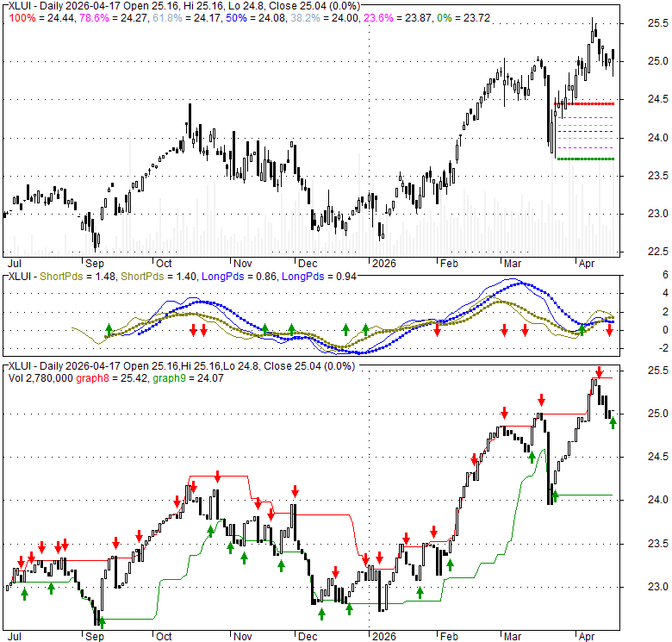
Task: Select the "ShortPds" = 1.40 legend label
Action: tap(142, 277)
